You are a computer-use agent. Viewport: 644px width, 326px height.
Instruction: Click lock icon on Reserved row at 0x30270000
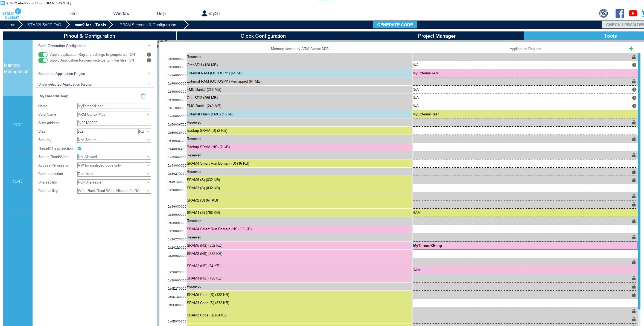click(634, 171)
